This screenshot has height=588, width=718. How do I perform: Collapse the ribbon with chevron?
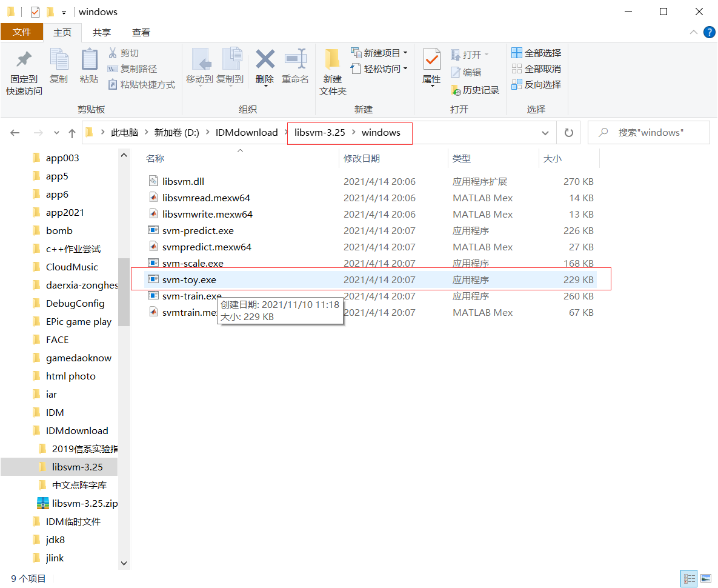pos(694,32)
